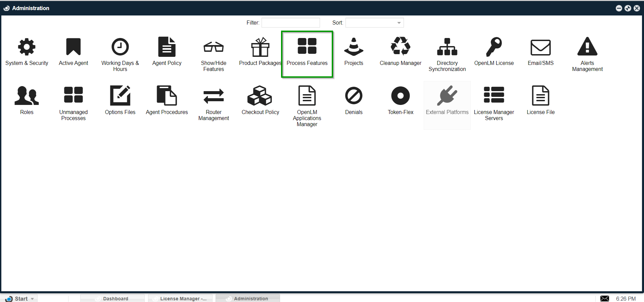
Task: Open the Process Features icon
Action: (307, 47)
